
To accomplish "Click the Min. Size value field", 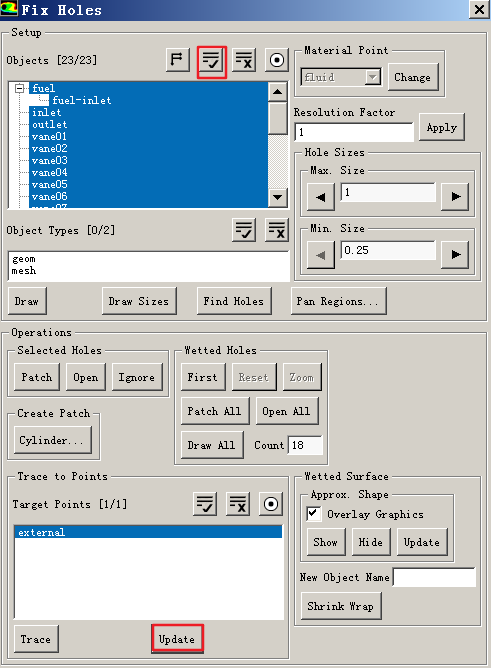I will tap(388, 250).
